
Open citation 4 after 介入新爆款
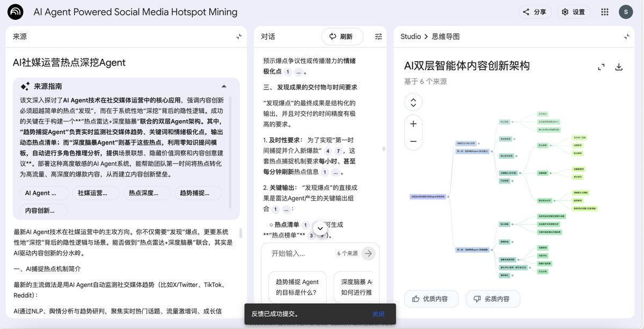(327, 151)
